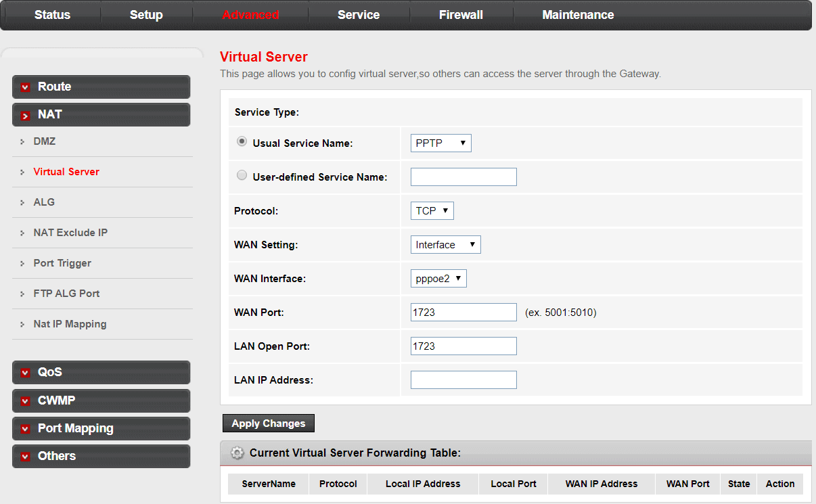Expand the pppoe2 WAN Interface dropdown

438,279
